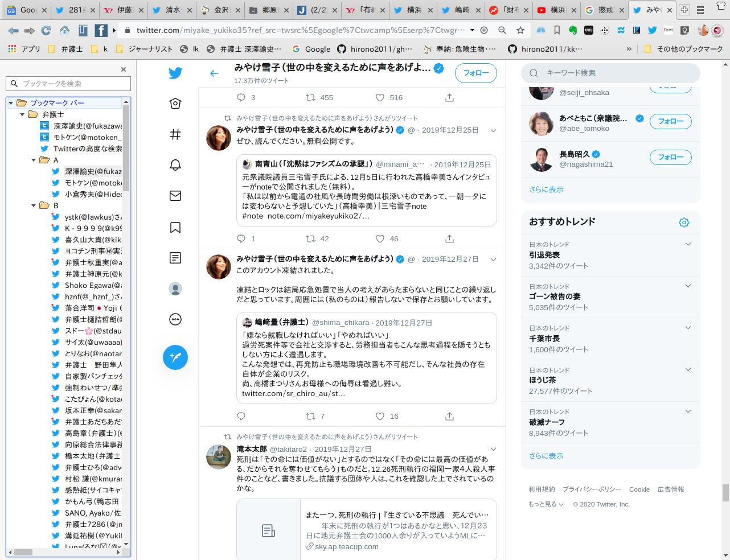
Task: Collapse folder A in bookmarks tree
Action: (34, 160)
